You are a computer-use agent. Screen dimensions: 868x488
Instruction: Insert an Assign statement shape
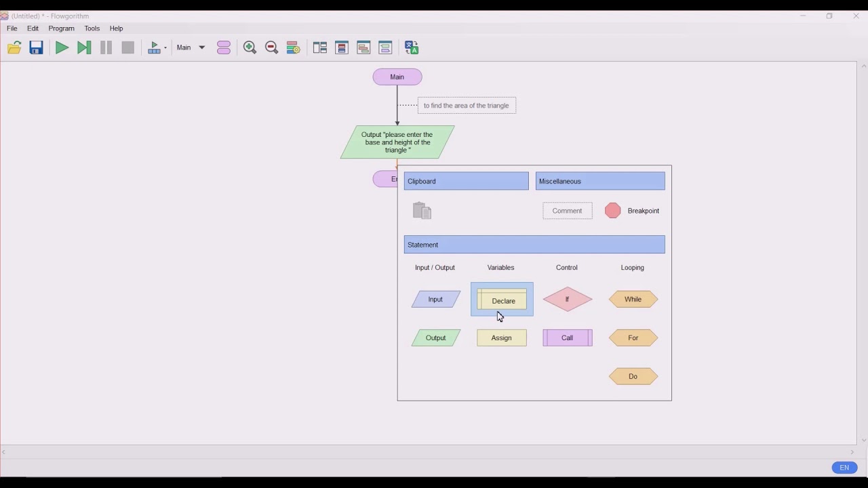[502, 338]
